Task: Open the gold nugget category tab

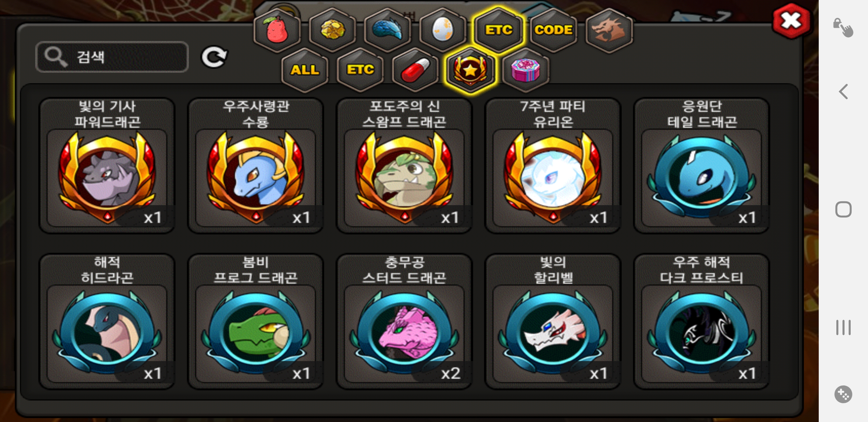Action: 333,30
